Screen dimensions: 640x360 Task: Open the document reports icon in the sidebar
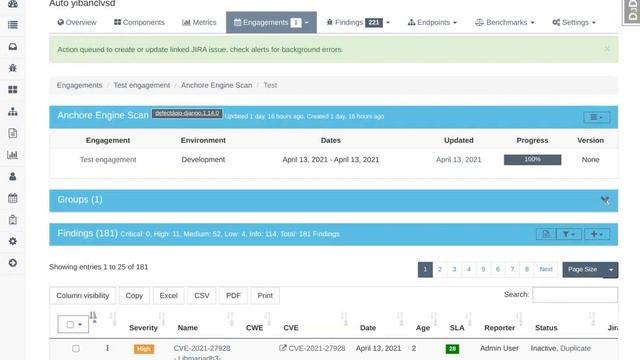pos(13,133)
